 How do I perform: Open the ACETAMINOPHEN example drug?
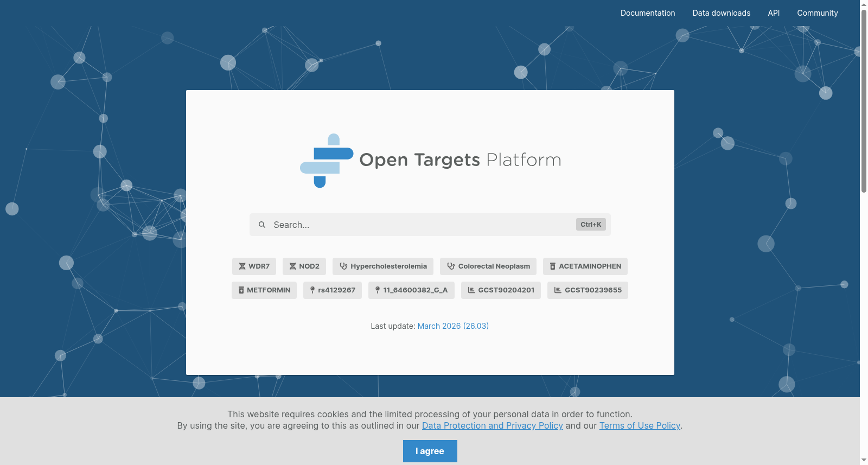pyautogui.click(x=585, y=266)
